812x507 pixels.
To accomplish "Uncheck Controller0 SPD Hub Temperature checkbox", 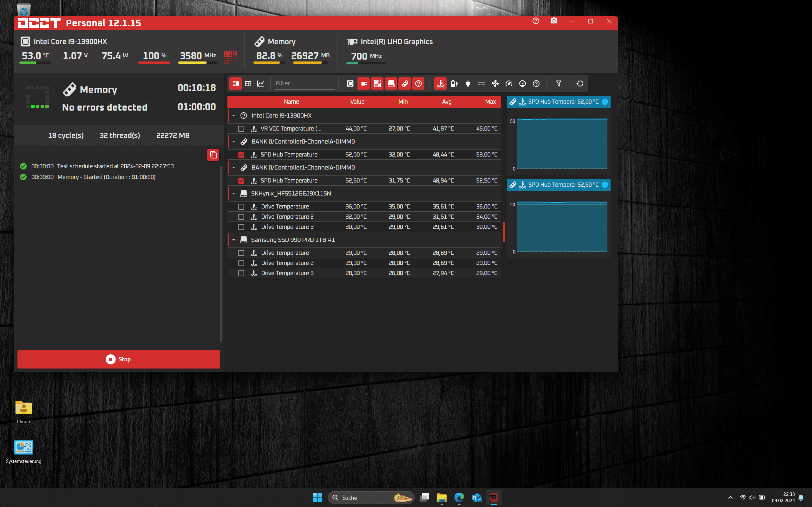I will (x=241, y=155).
